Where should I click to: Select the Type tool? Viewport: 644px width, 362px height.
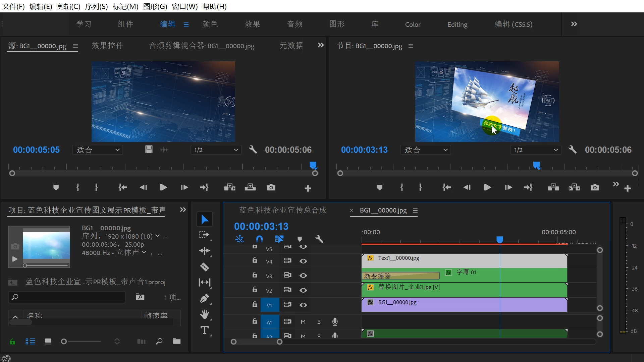pyautogui.click(x=205, y=330)
